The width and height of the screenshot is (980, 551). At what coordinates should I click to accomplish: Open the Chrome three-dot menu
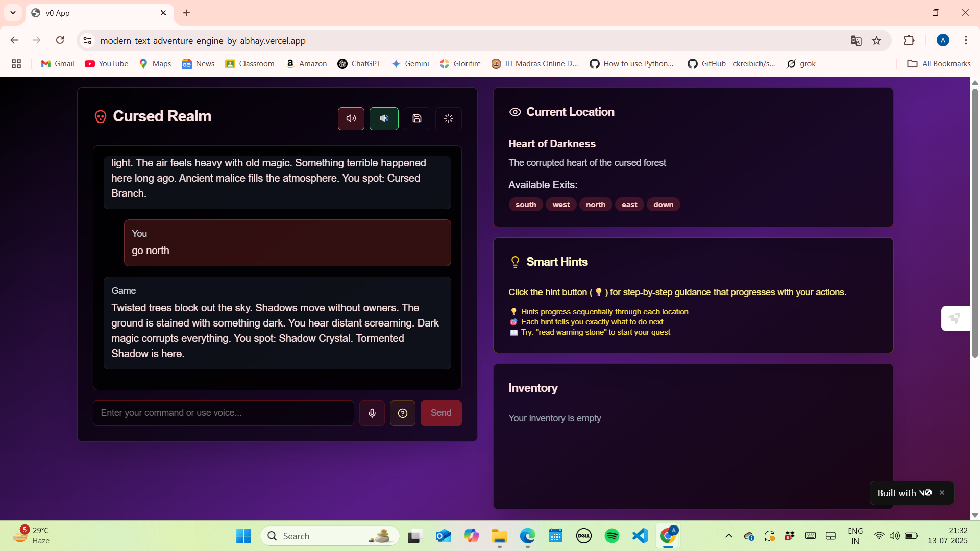click(x=966, y=41)
